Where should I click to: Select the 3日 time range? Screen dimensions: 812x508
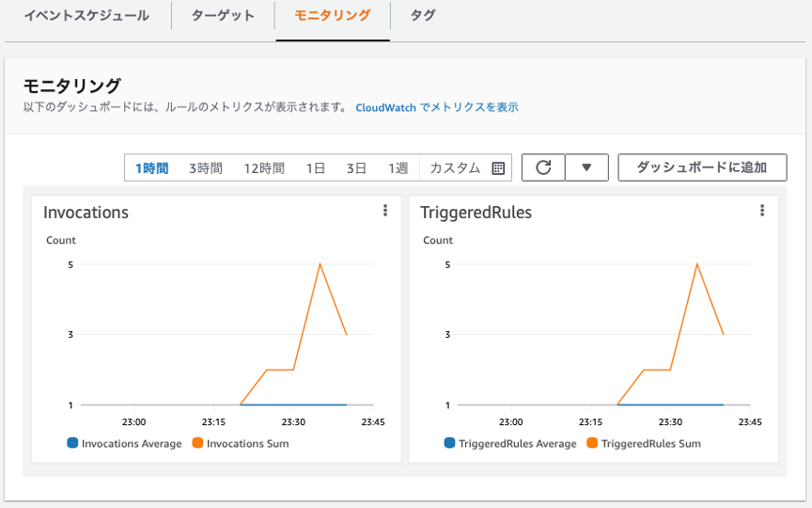coord(356,168)
